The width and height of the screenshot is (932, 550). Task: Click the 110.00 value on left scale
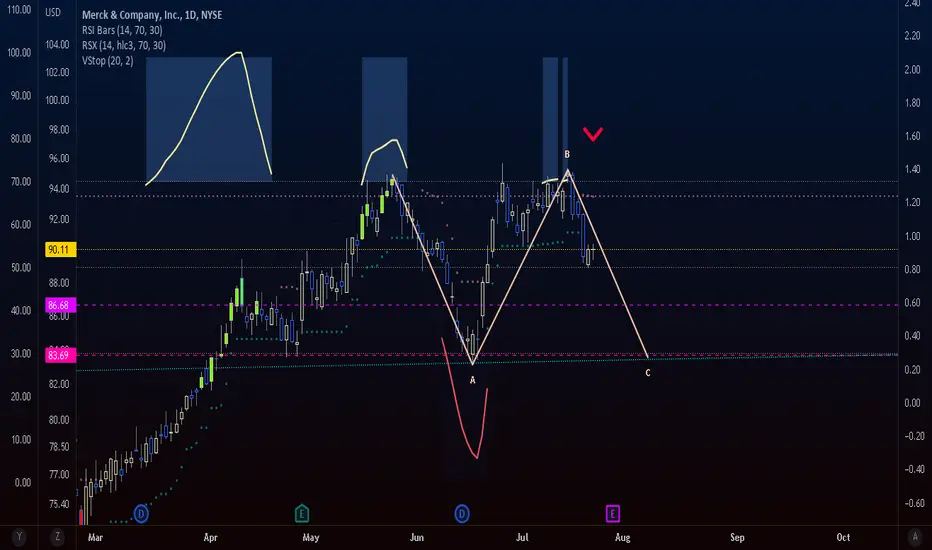click(x=19, y=10)
